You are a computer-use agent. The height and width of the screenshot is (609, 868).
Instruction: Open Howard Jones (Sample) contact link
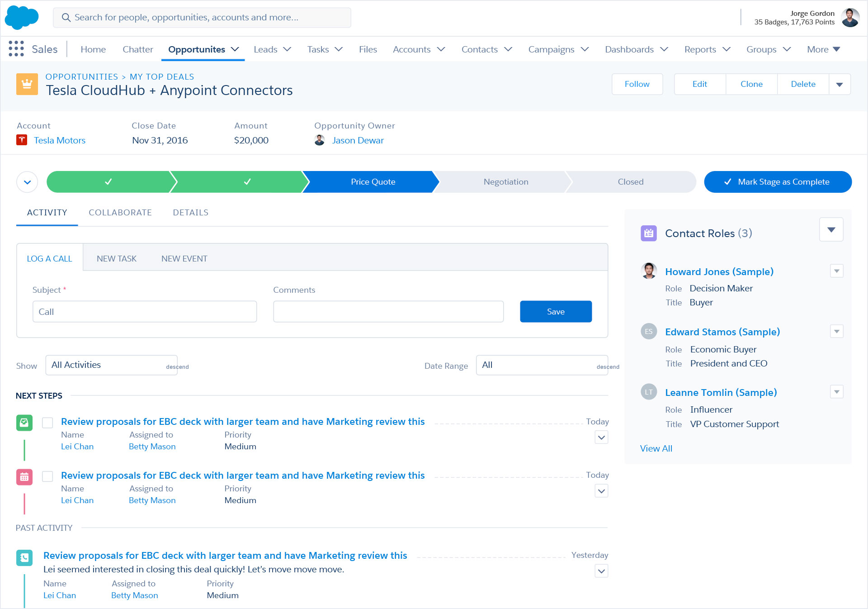click(x=719, y=271)
